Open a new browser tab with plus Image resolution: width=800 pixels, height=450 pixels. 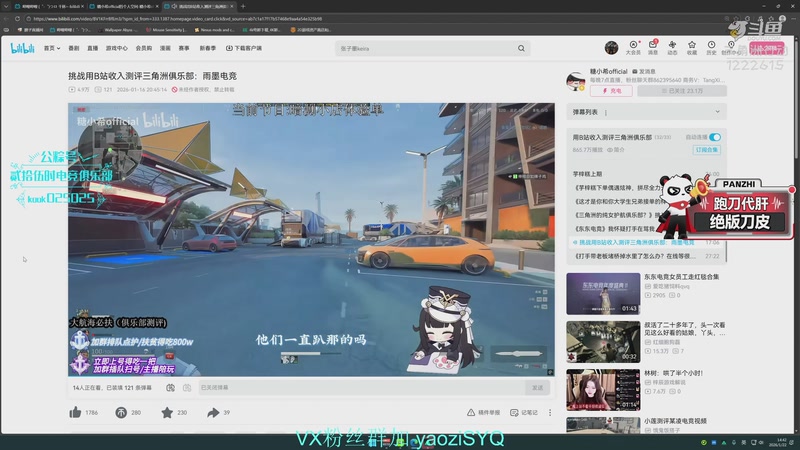click(x=243, y=6)
